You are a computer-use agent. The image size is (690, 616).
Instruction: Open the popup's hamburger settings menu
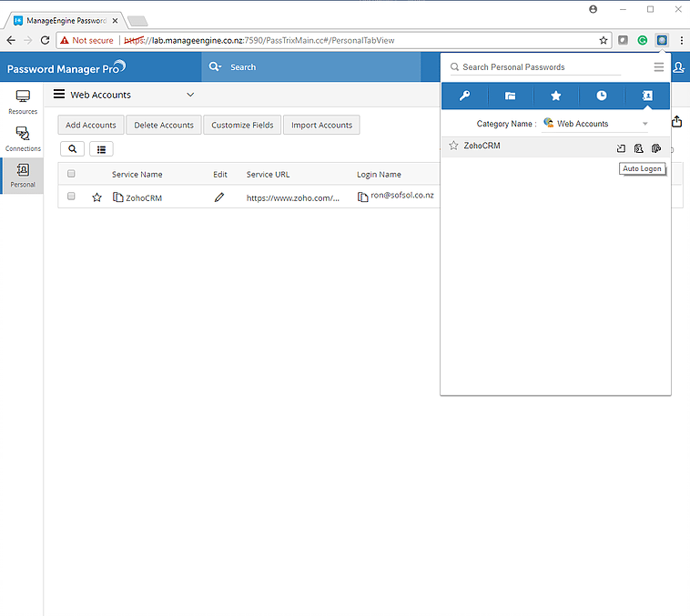tap(658, 67)
